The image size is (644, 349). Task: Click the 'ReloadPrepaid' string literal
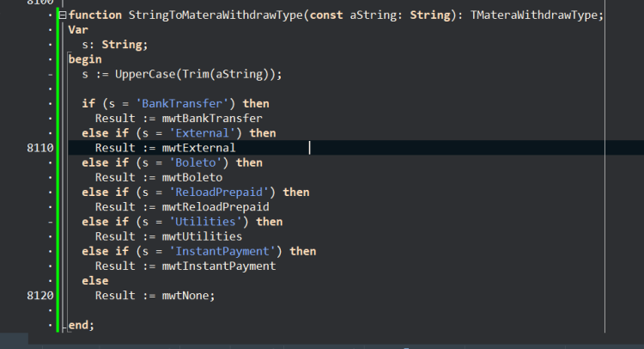coord(219,193)
